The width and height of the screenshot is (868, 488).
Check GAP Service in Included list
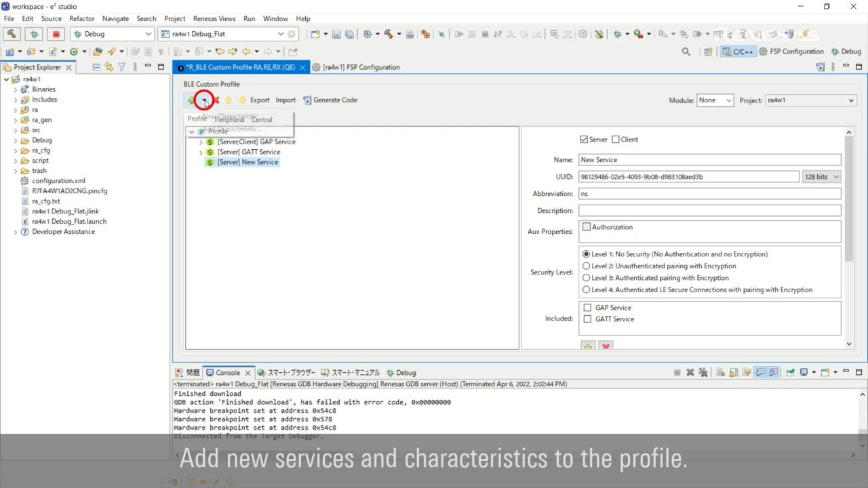coord(587,308)
